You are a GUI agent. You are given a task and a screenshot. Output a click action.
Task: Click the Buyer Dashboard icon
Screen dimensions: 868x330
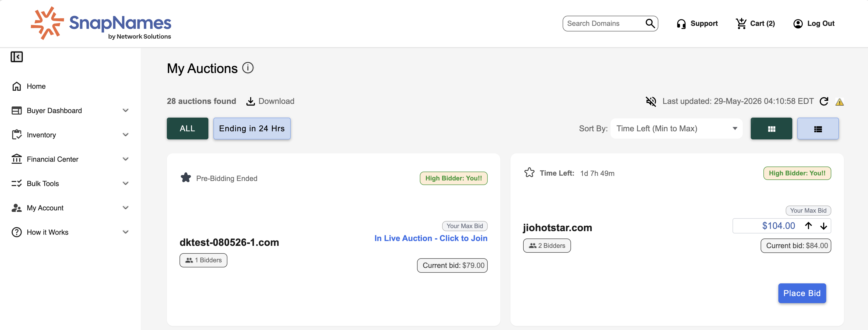[16, 111]
